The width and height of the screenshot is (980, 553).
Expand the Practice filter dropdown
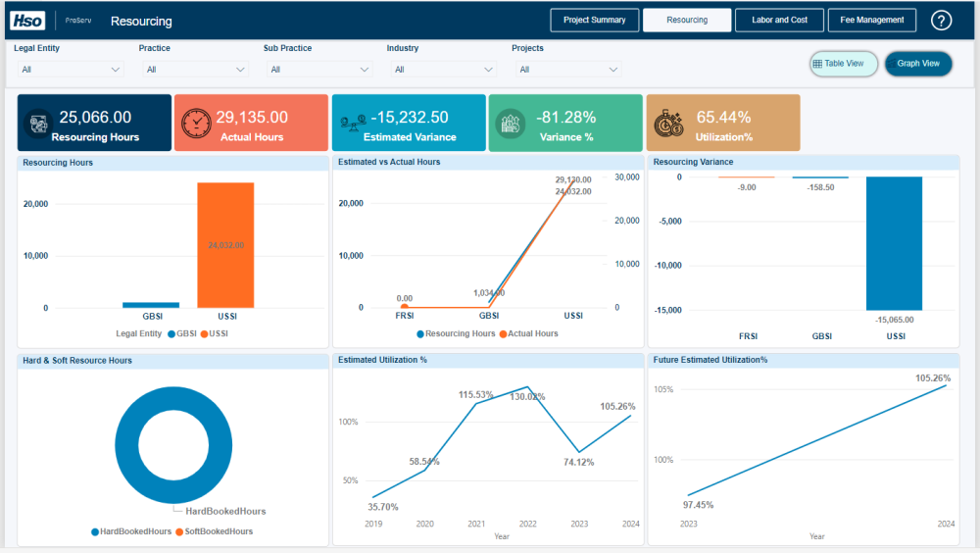click(195, 70)
